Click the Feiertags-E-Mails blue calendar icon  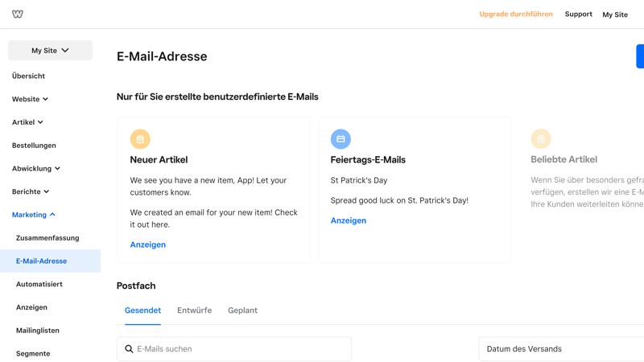pos(341,139)
